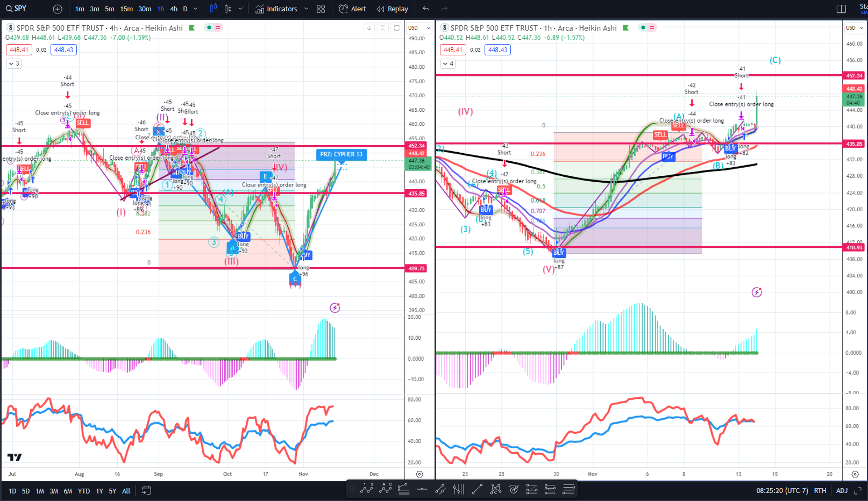Expand the indicators favorites dropdown arrow
Viewport: 868px width, 501px height.
pos(306,9)
